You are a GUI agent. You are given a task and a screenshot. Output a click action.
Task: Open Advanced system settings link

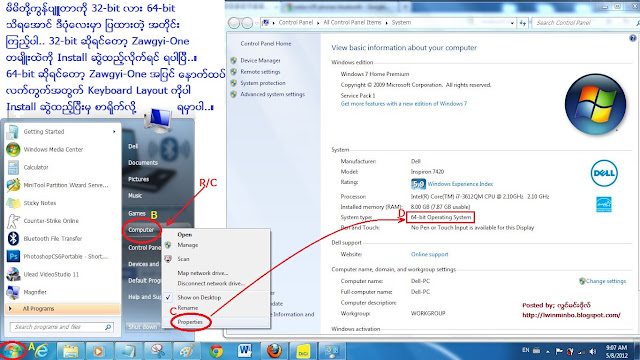pos(272,94)
